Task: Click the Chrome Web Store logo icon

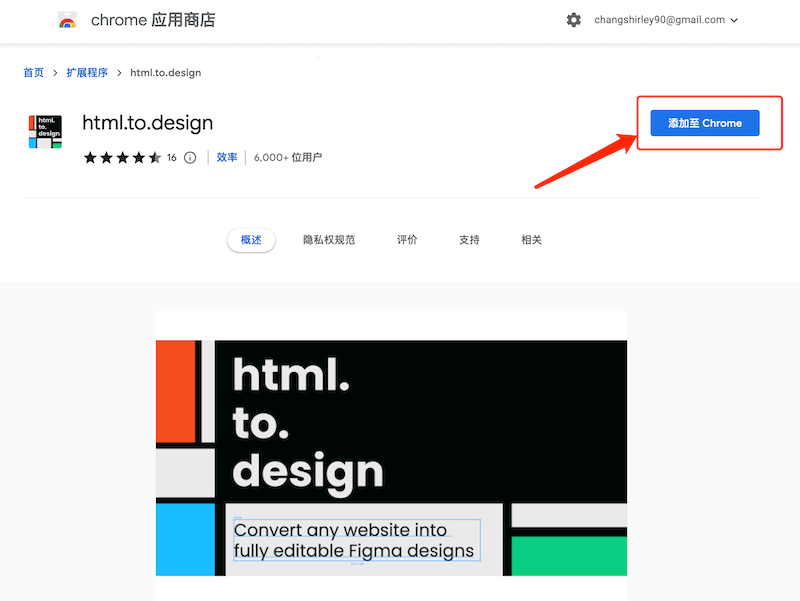Action: tap(66, 19)
